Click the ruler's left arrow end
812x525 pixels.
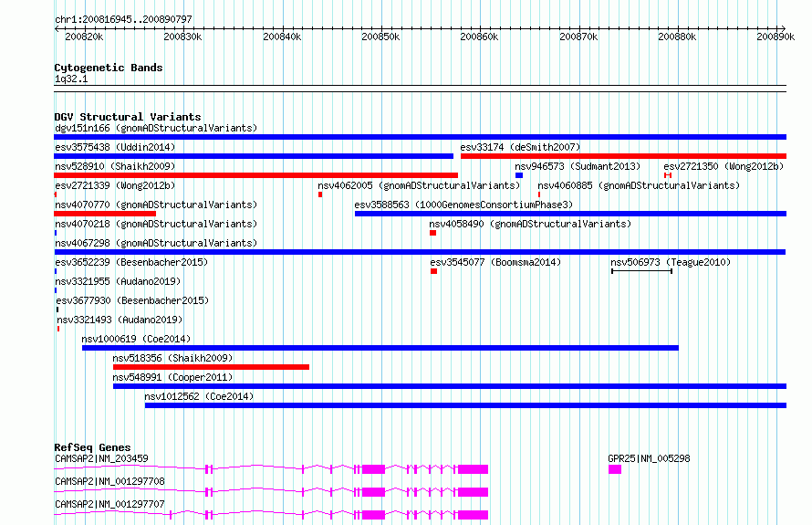tap(57, 28)
